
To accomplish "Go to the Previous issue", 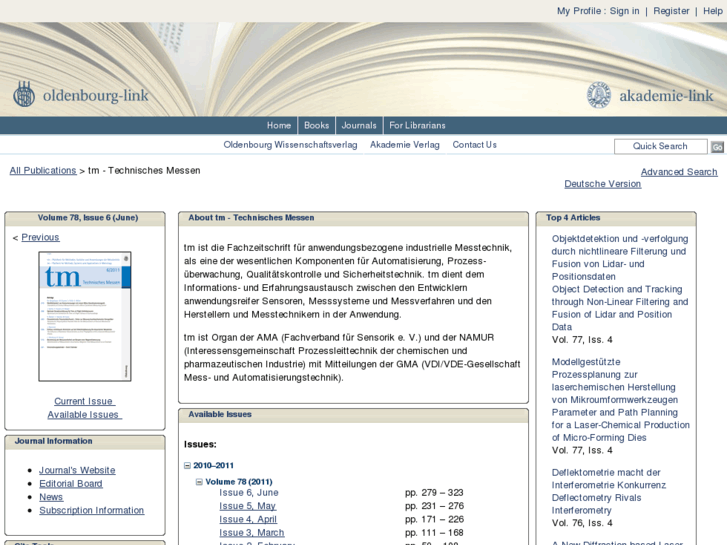I will click(40, 237).
